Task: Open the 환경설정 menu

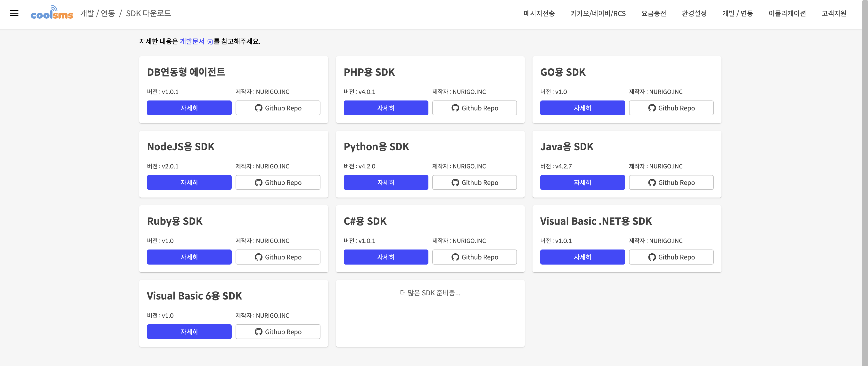Action: 694,14
